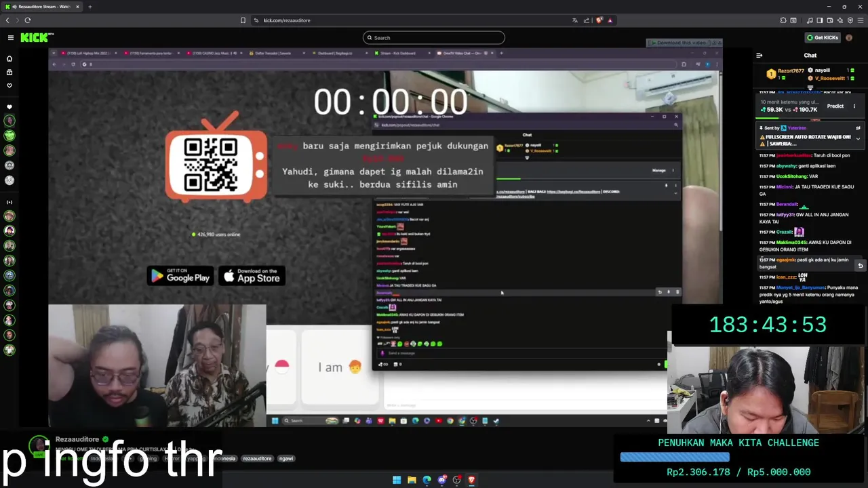The height and width of the screenshot is (488, 868).
Task: Share this page icon in address bar
Action: 587,20
